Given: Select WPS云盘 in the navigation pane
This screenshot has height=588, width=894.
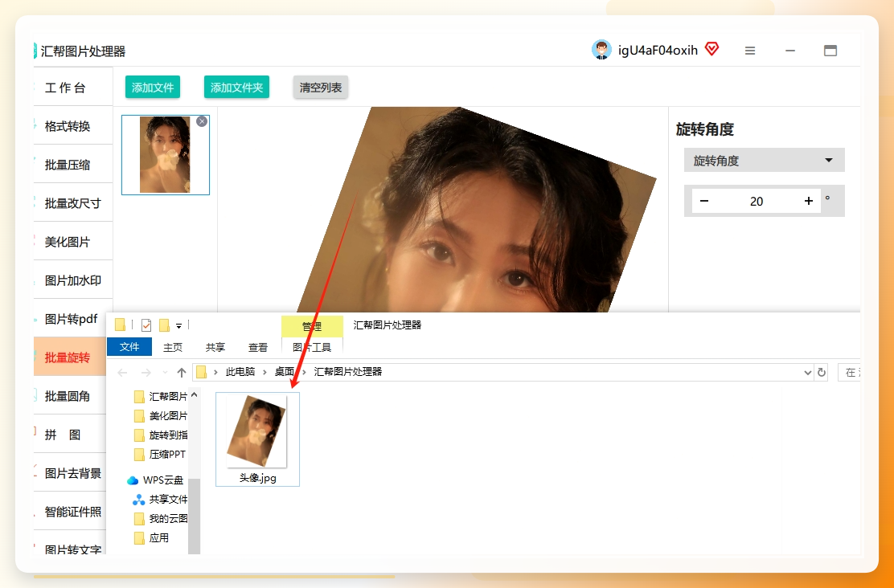Looking at the screenshot, I should 156,480.
